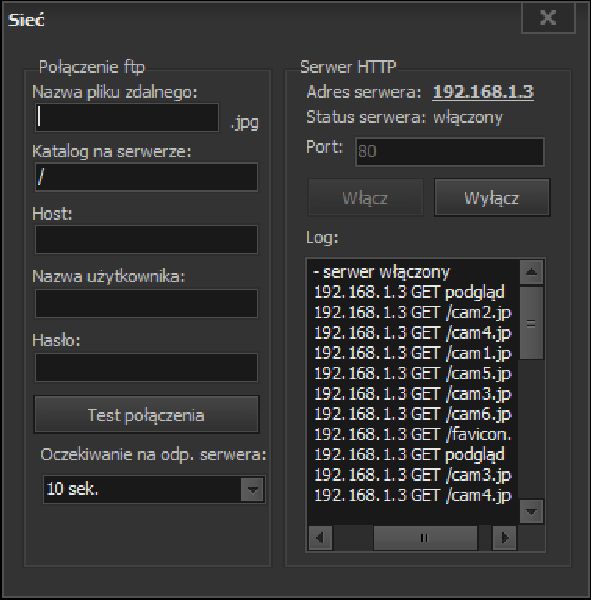Click the Włącz server button

pyautogui.click(x=366, y=198)
